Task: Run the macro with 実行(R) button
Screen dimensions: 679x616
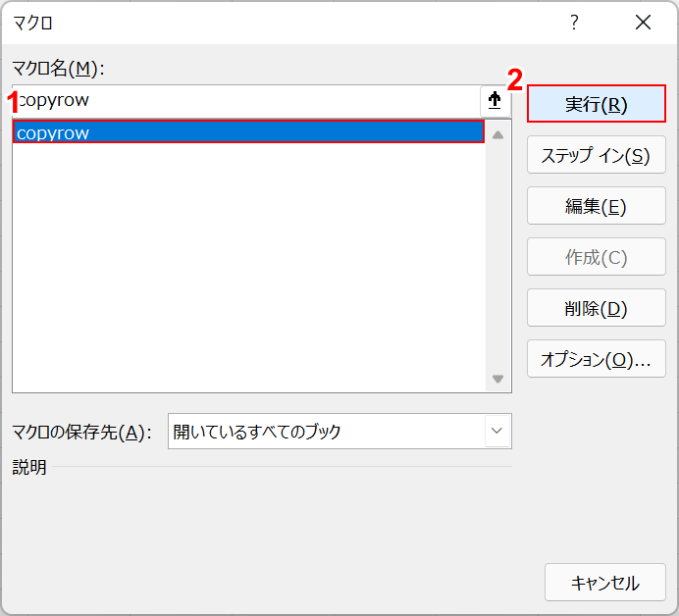Action: (x=596, y=104)
